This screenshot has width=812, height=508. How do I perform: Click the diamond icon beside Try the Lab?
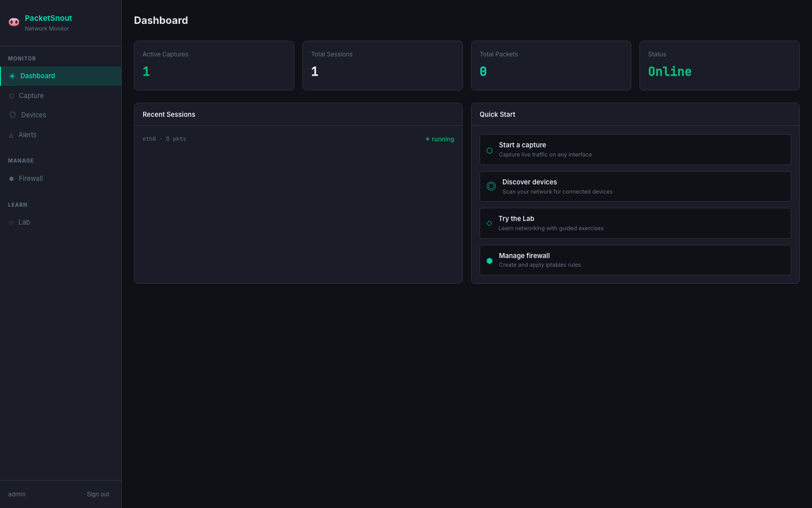489,224
